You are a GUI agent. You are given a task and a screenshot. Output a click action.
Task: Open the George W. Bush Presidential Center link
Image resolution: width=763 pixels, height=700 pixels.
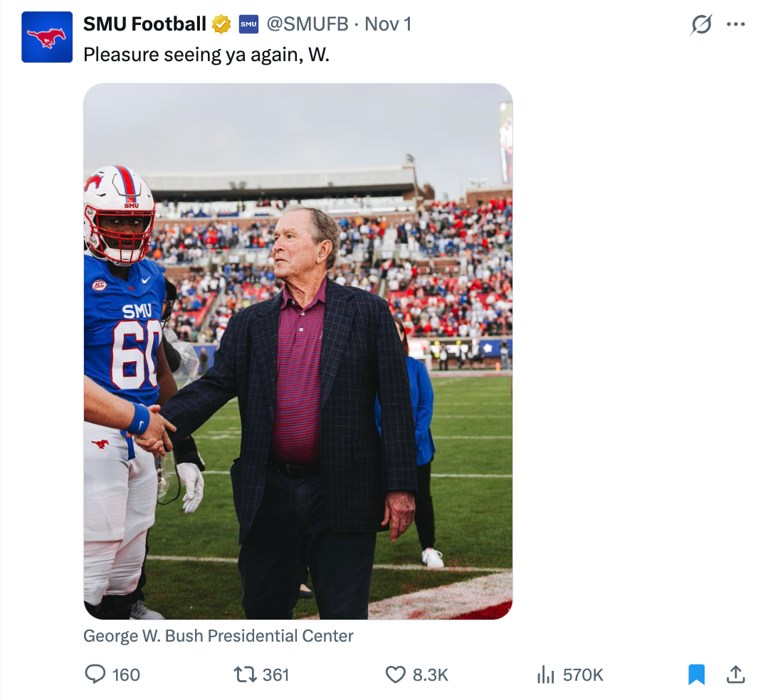coord(219,636)
